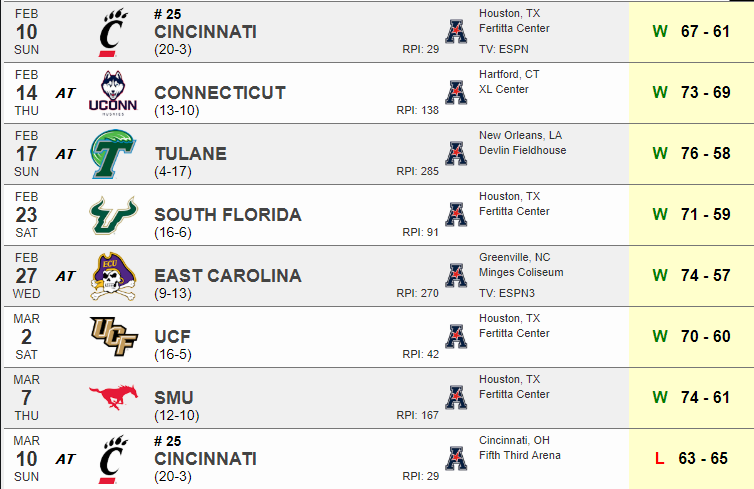Open the SMU team name link
This screenshot has width=754, height=489.
tap(174, 398)
